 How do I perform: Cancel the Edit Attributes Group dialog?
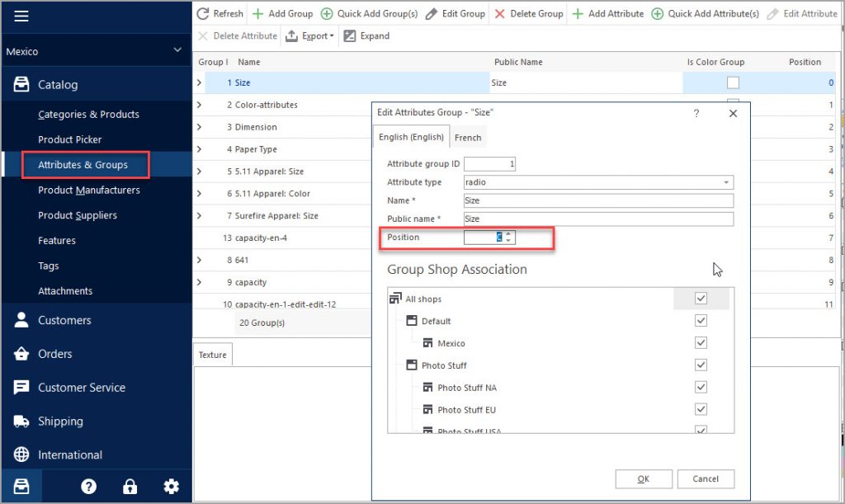click(706, 478)
